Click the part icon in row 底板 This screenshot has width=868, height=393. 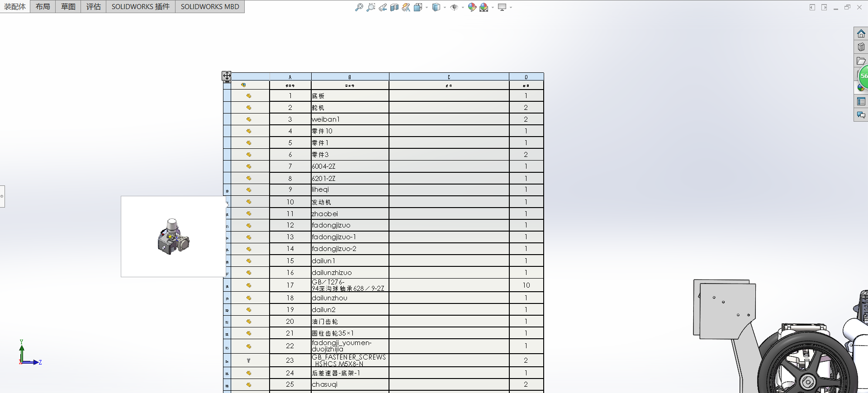tap(249, 96)
